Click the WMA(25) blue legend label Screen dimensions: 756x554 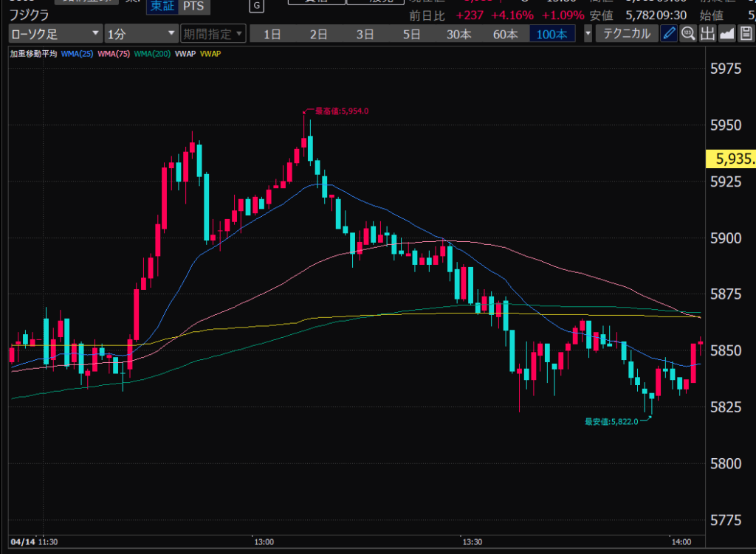[78, 54]
